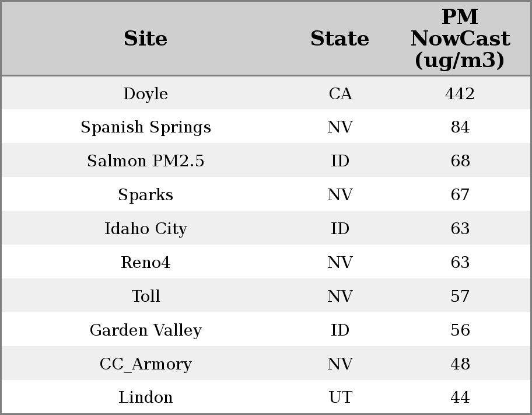Select Lindon's PM value 44
The width and height of the screenshot is (532, 415).
460,397
